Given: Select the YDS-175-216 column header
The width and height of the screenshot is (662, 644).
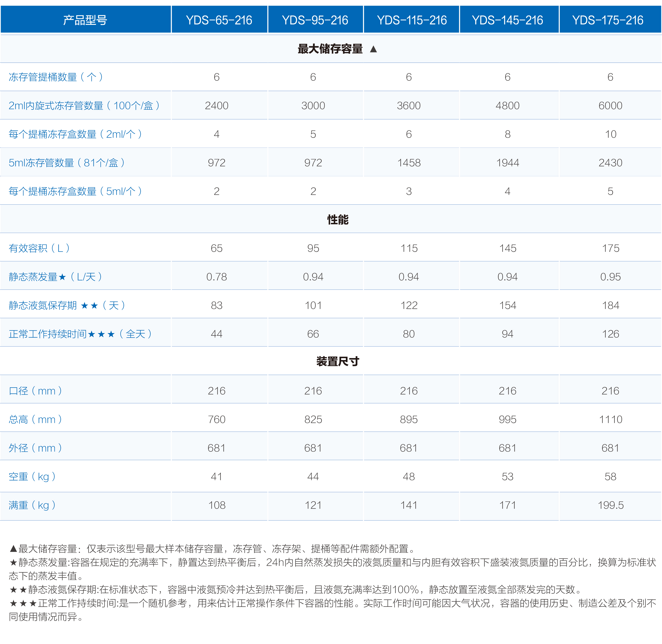Looking at the screenshot, I should [608, 20].
